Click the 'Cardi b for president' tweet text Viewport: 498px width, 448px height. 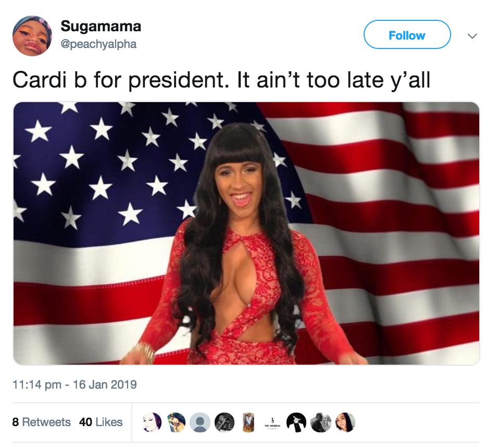pos(221,80)
